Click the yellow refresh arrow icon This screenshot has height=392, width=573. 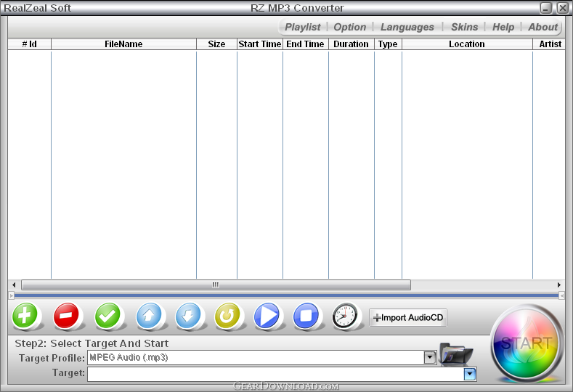click(227, 317)
